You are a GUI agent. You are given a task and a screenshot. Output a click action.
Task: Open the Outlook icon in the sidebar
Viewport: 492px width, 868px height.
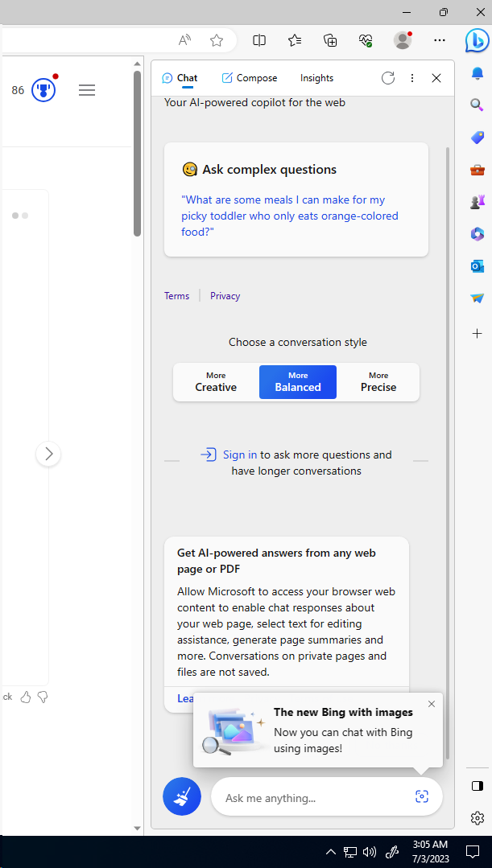477,266
